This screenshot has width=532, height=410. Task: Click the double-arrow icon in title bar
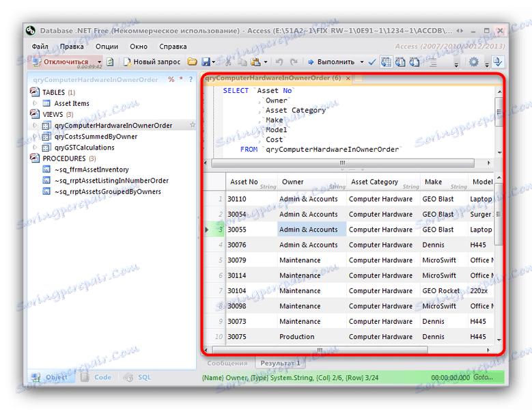pyautogui.click(x=460, y=31)
